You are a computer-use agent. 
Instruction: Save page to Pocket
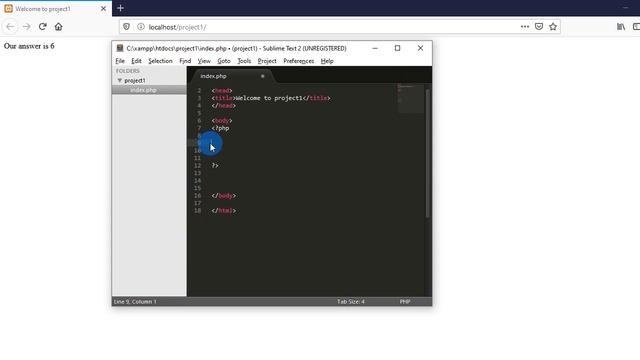pyautogui.click(x=539, y=27)
